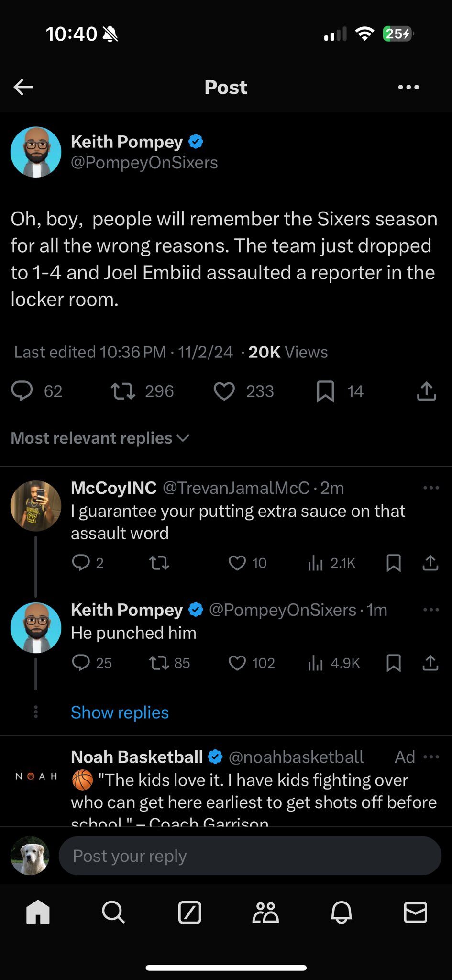Open the Notifications bell tab
452x980 pixels.
point(341,912)
